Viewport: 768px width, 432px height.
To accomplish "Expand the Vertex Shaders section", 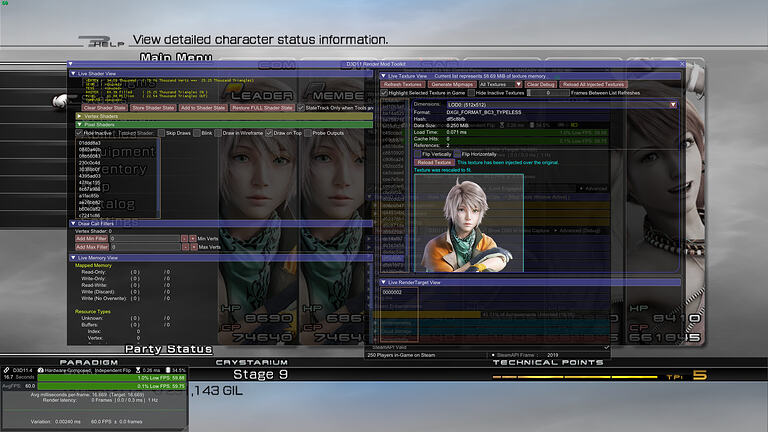I will tap(79, 116).
